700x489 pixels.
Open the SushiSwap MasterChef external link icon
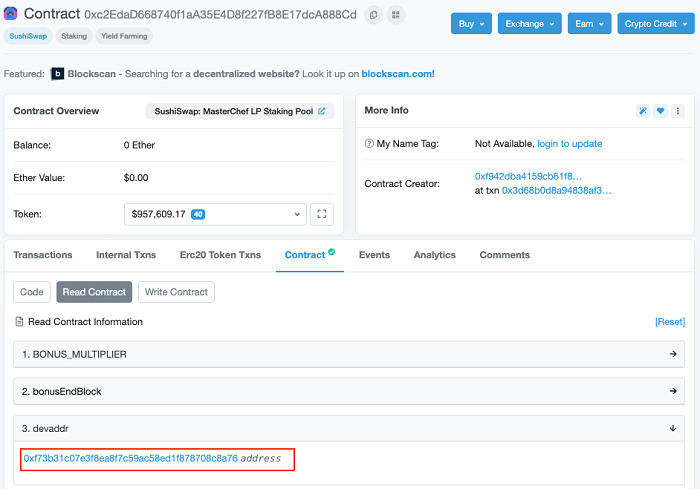click(322, 111)
